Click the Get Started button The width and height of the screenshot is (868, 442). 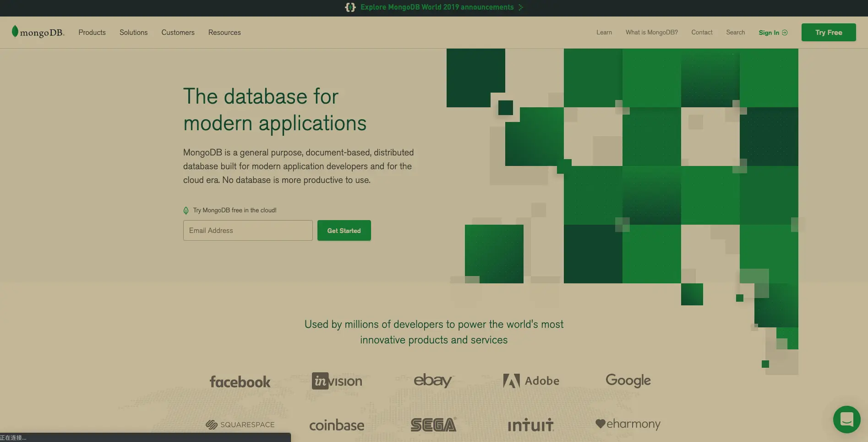tap(344, 231)
